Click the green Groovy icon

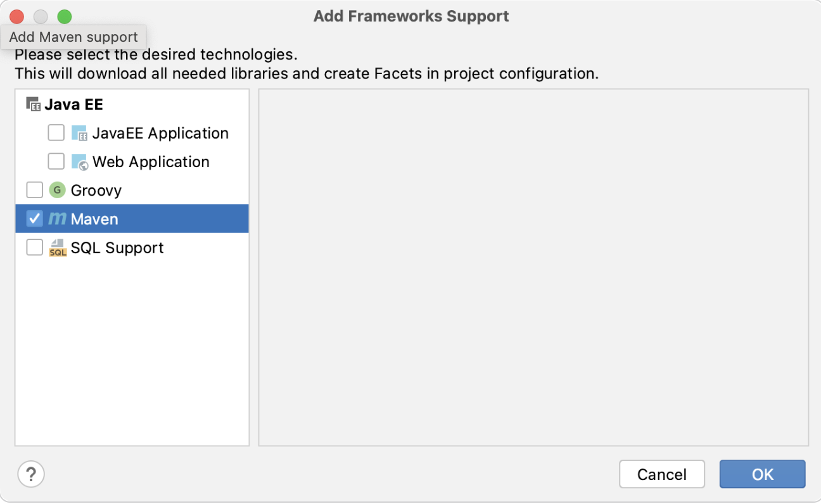pyautogui.click(x=58, y=190)
